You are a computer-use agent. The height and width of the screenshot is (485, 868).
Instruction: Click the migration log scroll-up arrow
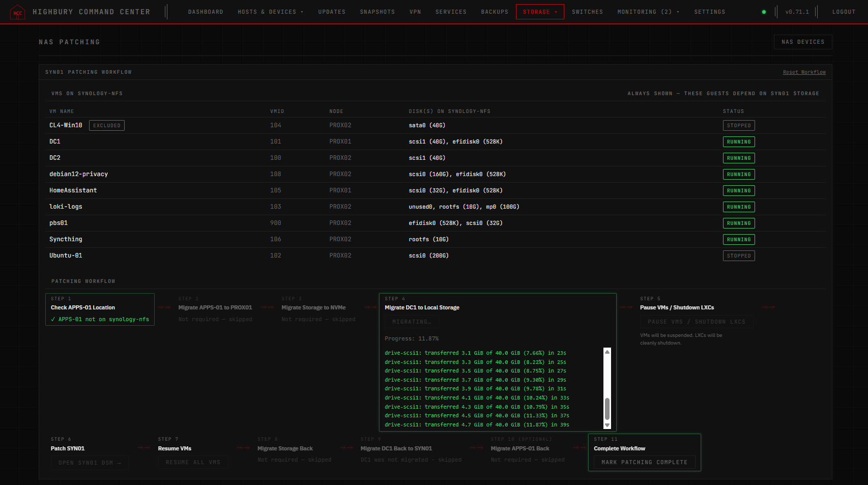tap(607, 352)
